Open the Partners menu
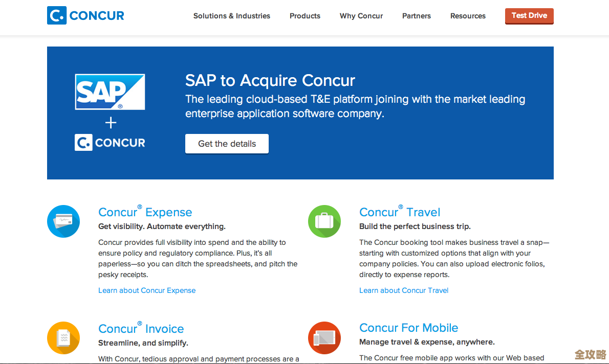This screenshot has height=364, width=609. click(x=416, y=16)
